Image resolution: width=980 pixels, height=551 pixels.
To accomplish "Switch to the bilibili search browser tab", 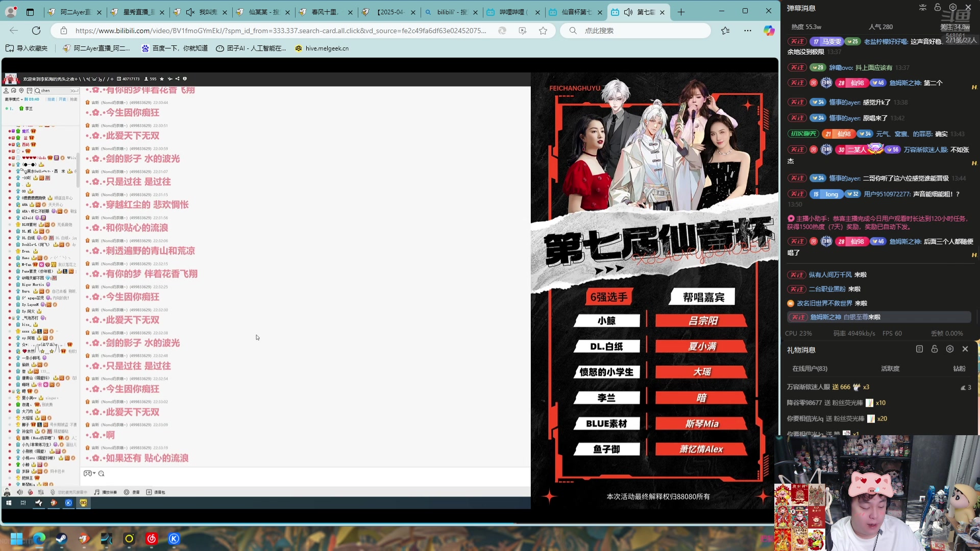I will pos(451,12).
